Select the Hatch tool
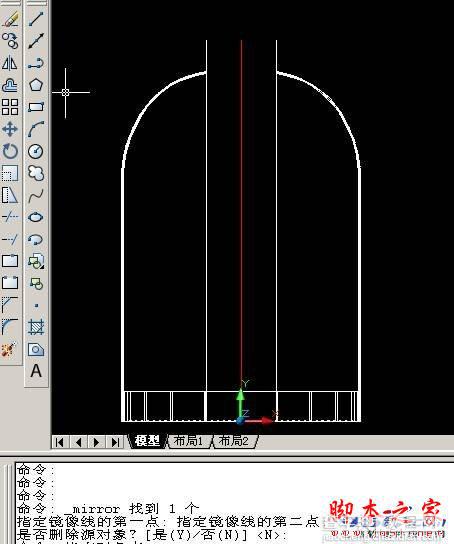 click(x=36, y=327)
